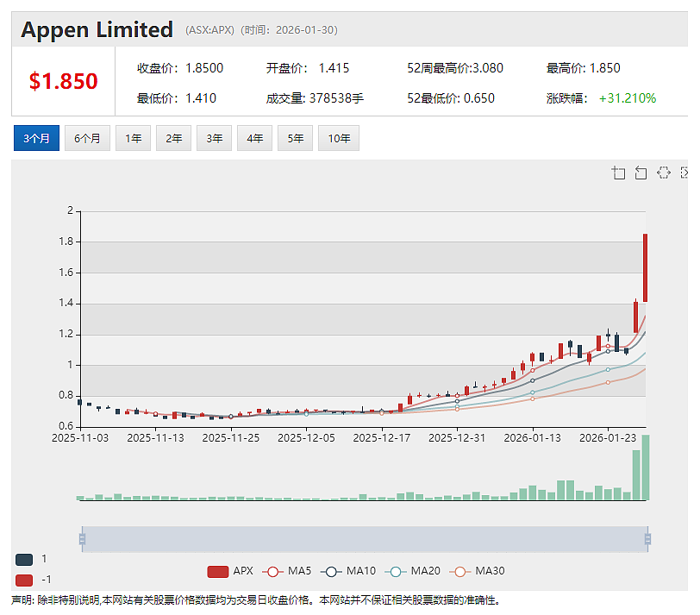The image size is (700, 615).
Task: Switch chart to the 10年 range
Action: point(339,138)
